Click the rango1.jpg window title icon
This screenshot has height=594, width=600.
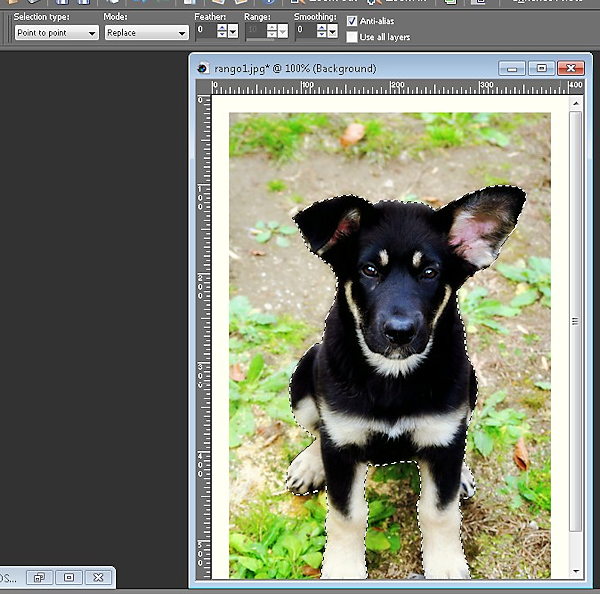point(203,69)
